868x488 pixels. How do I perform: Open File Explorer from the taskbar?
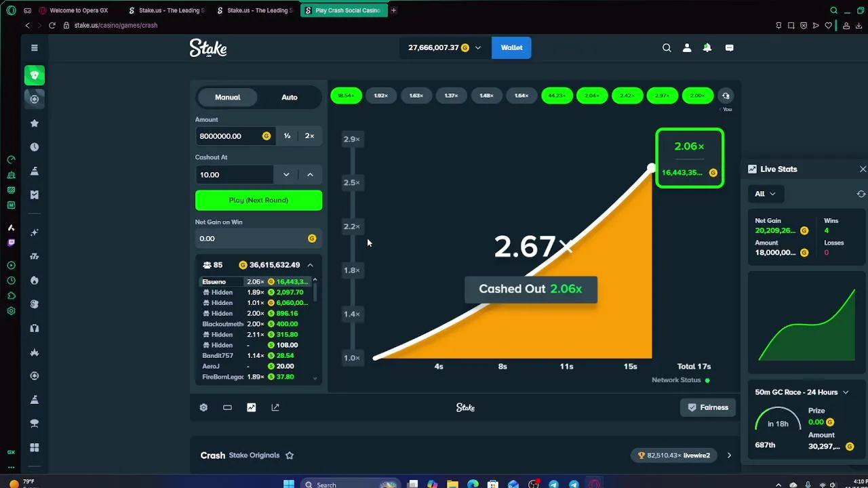452,484
